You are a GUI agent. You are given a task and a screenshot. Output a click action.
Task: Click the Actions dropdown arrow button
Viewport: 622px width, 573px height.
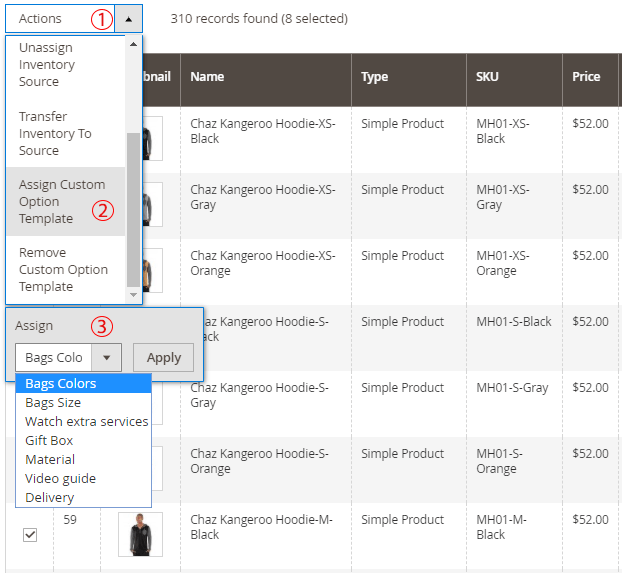128,18
